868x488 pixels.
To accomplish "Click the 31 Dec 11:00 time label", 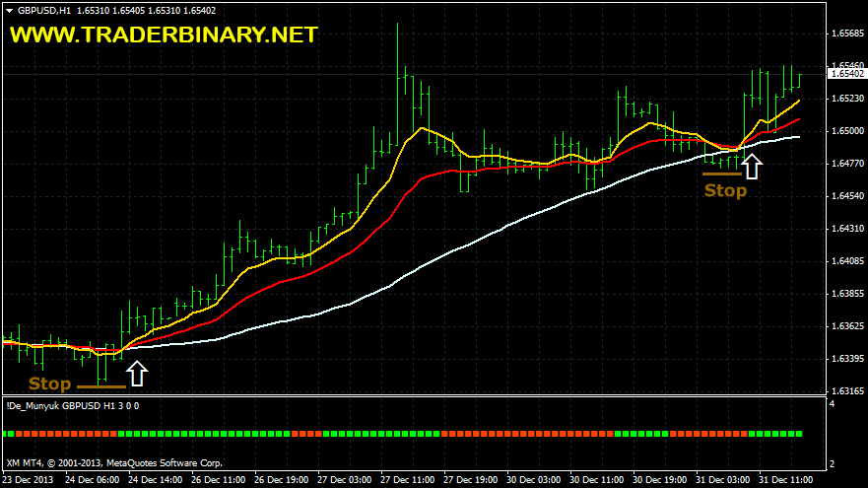I will coord(786,480).
